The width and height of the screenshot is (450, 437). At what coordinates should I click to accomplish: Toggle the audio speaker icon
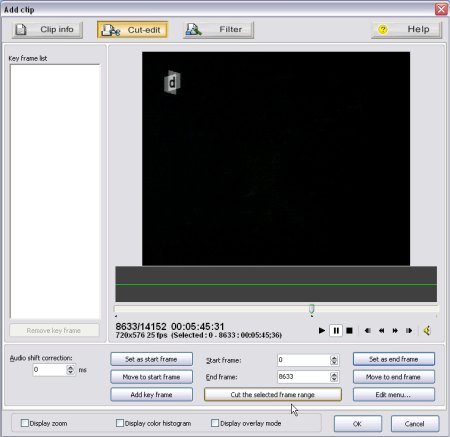click(427, 330)
